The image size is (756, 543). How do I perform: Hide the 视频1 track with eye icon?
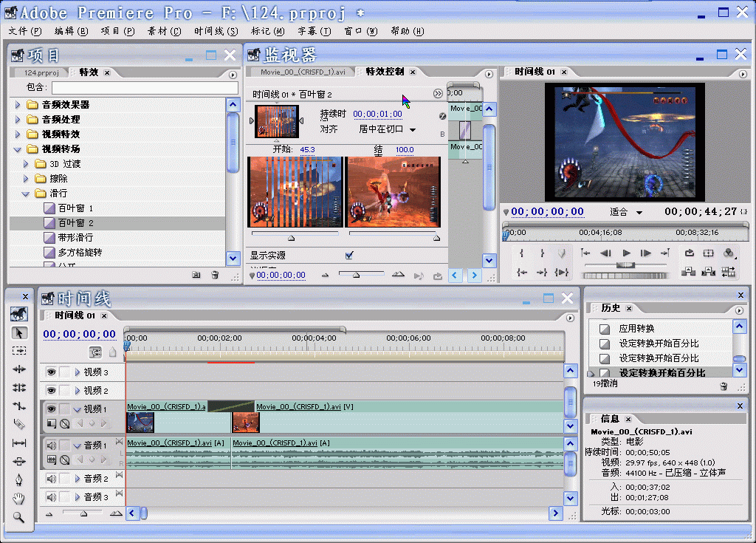tap(51, 409)
